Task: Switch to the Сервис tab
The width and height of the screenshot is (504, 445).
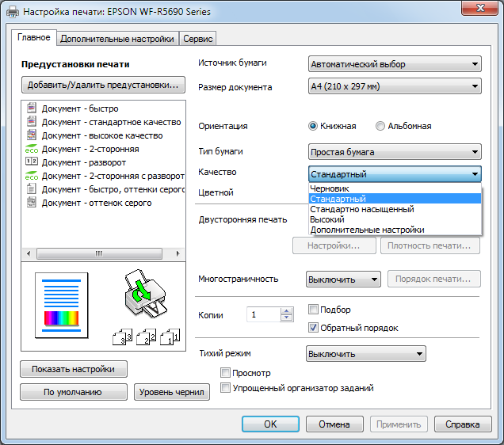Action: point(197,39)
